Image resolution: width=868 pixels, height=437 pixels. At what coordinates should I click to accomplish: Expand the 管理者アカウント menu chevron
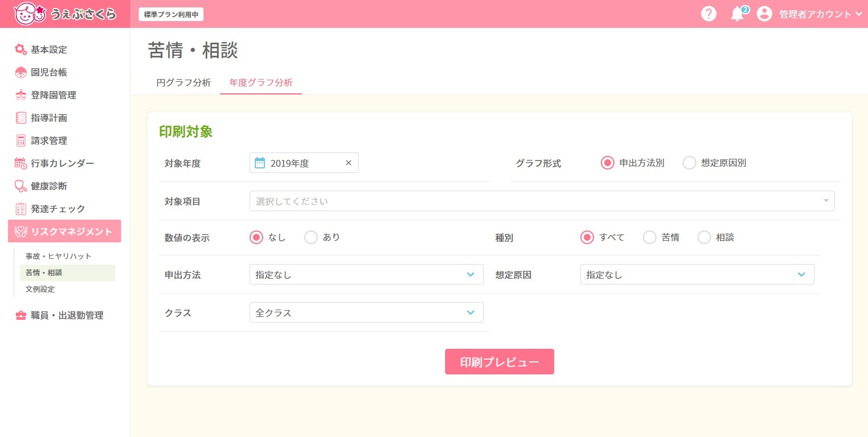pos(858,14)
